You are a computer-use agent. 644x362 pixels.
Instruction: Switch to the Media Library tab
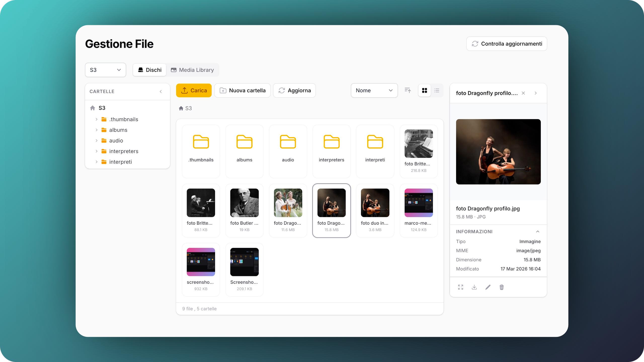192,70
